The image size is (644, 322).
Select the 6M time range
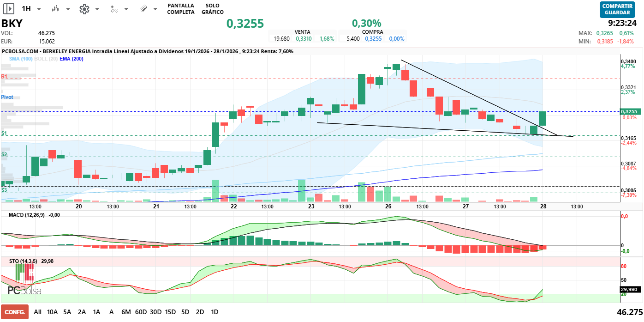pos(126,312)
